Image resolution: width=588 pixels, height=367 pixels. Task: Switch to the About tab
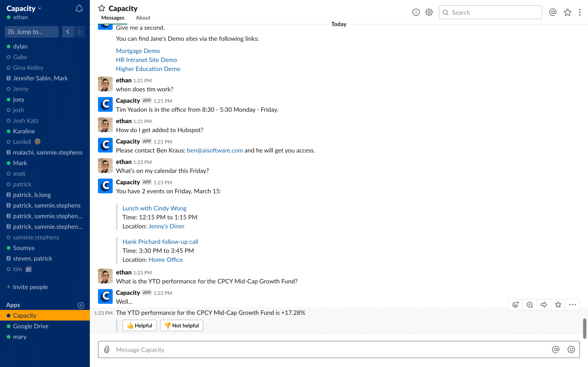pyautogui.click(x=143, y=18)
